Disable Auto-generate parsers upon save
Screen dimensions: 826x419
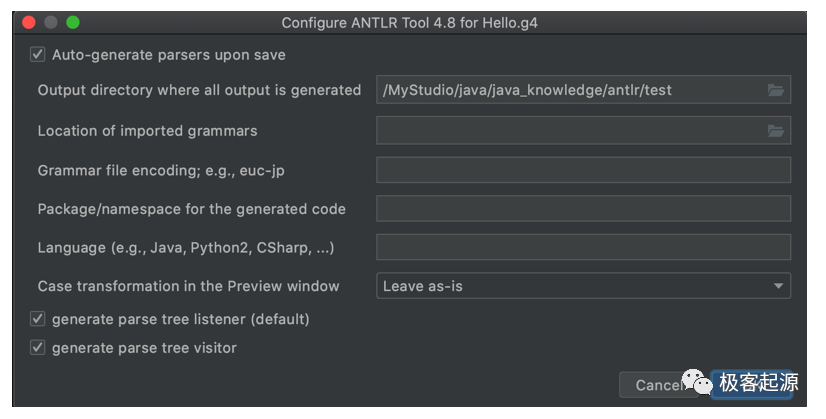pos(38,55)
